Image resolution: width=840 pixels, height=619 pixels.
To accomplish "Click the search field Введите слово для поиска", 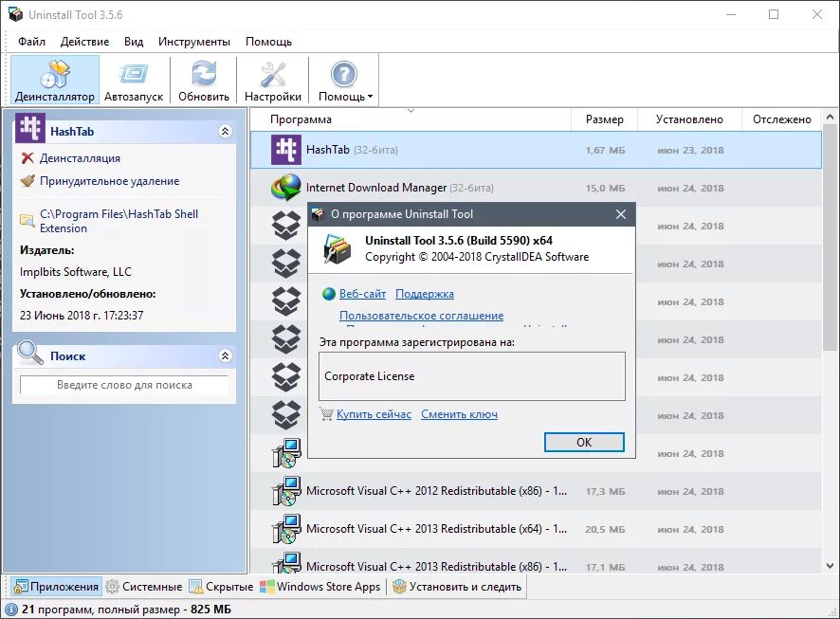I will click(124, 385).
